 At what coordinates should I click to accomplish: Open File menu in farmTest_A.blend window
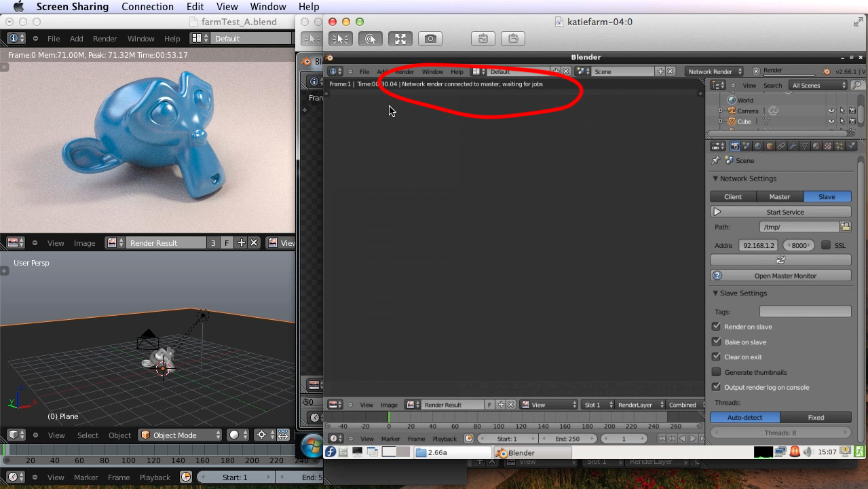(54, 39)
